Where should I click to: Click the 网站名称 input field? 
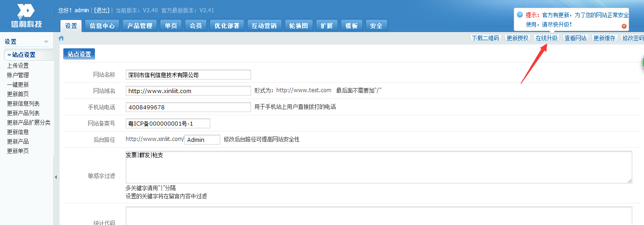pos(188,75)
